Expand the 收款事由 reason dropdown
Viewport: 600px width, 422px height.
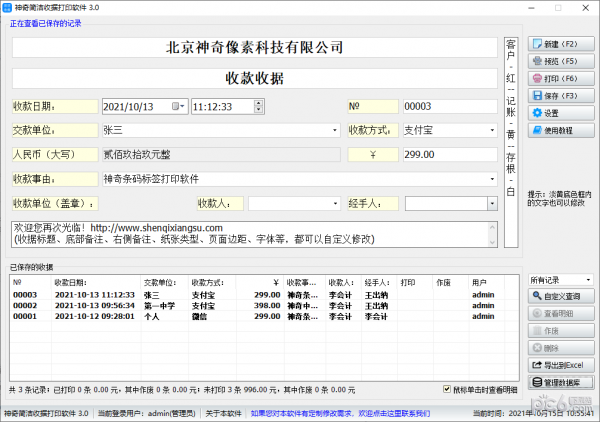[x=492, y=179]
